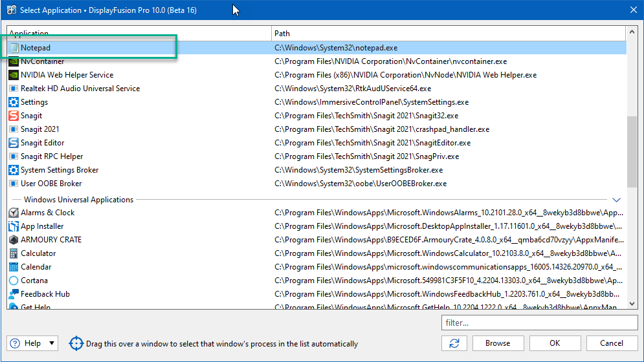Collapse the Windows Universal Applications group

click(x=616, y=200)
